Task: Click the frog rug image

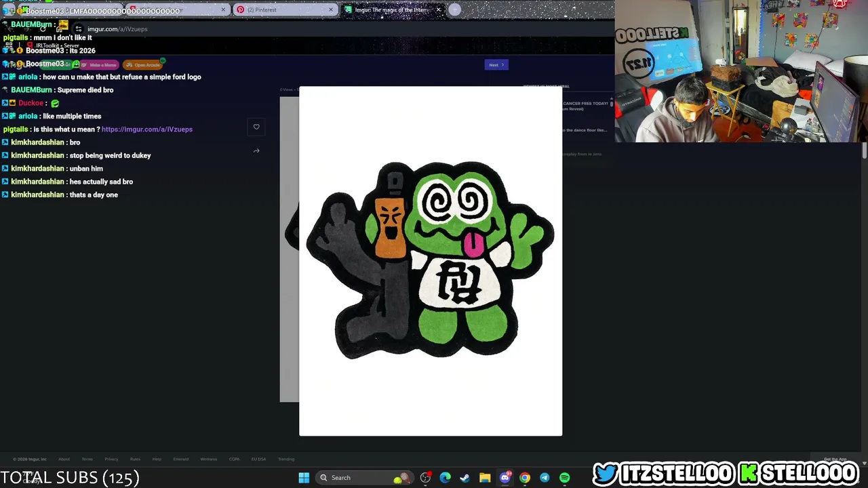Action: tap(431, 261)
